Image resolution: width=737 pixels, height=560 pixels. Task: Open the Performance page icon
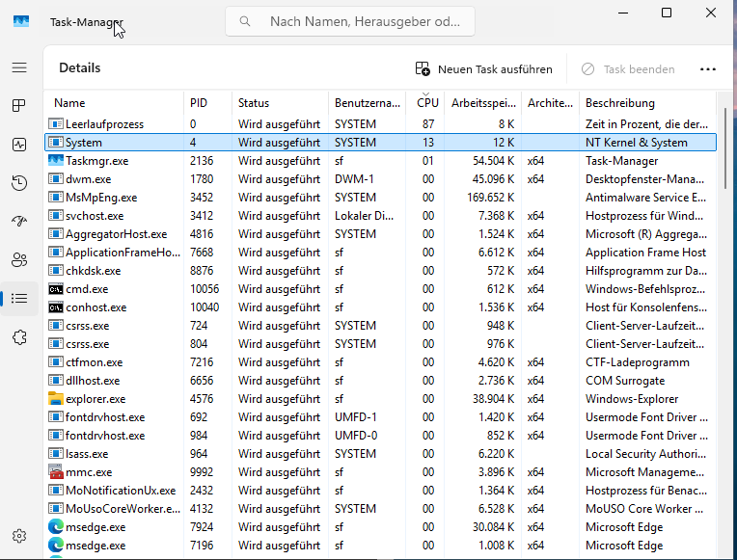point(19,145)
